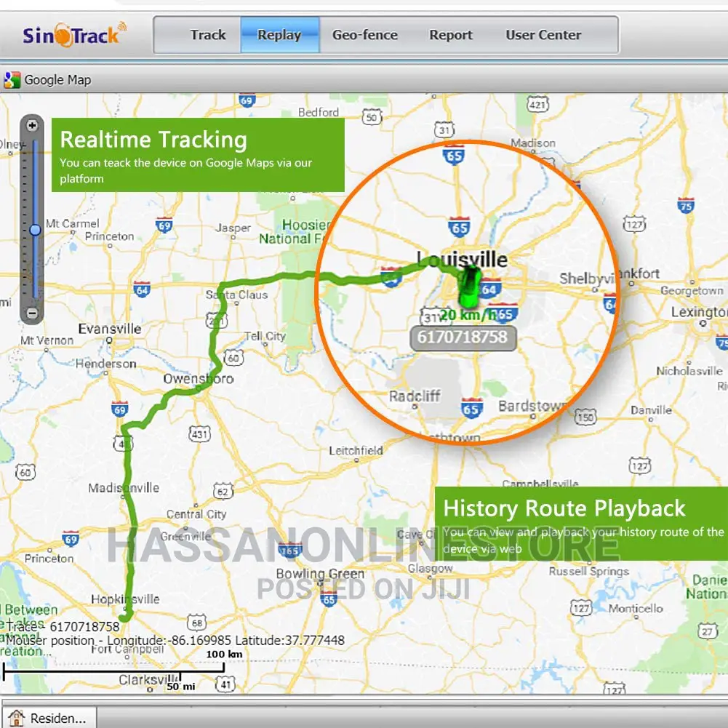Screen dimensions: 728x728
Task: Click the green 20 km/h speed text
Action: (468, 315)
